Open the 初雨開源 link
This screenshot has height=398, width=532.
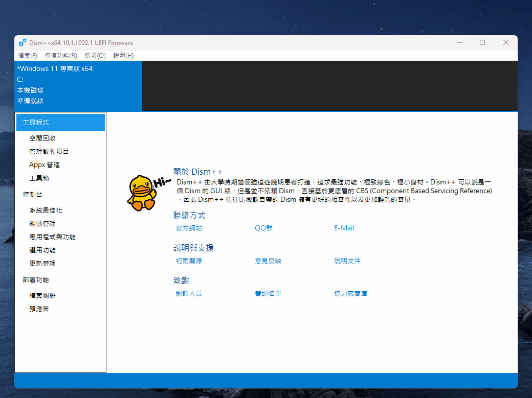(189, 261)
